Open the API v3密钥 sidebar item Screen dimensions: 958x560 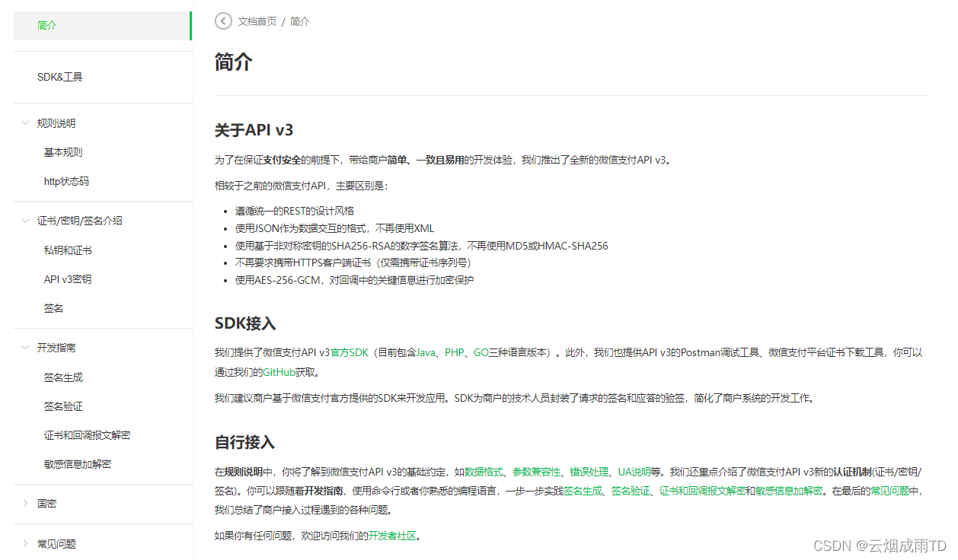68,279
